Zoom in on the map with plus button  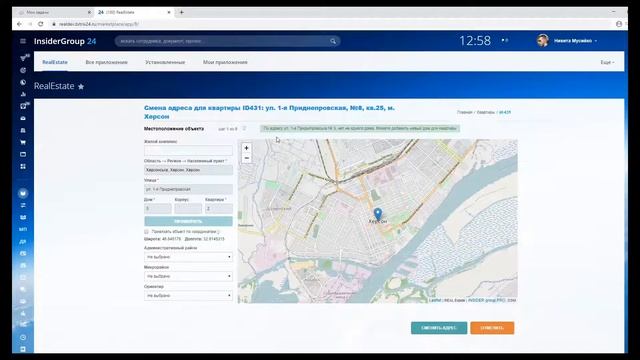(x=246, y=148)
